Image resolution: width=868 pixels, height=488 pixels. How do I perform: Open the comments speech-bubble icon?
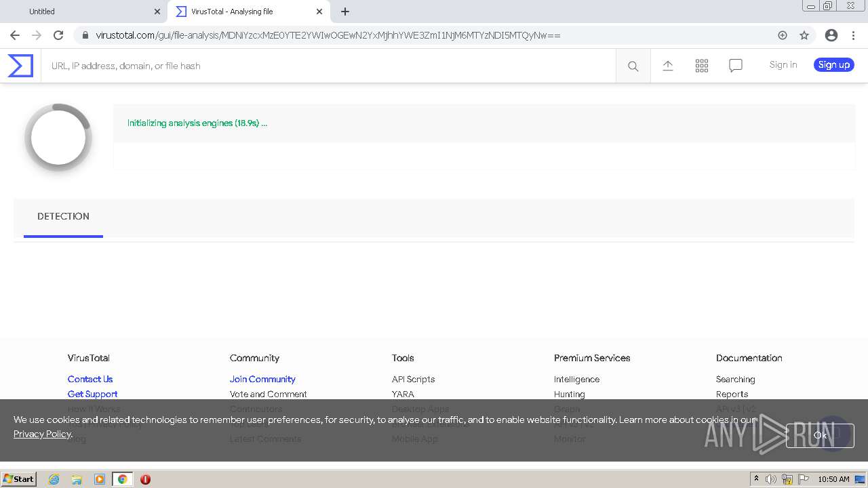(x=736, y=66)
